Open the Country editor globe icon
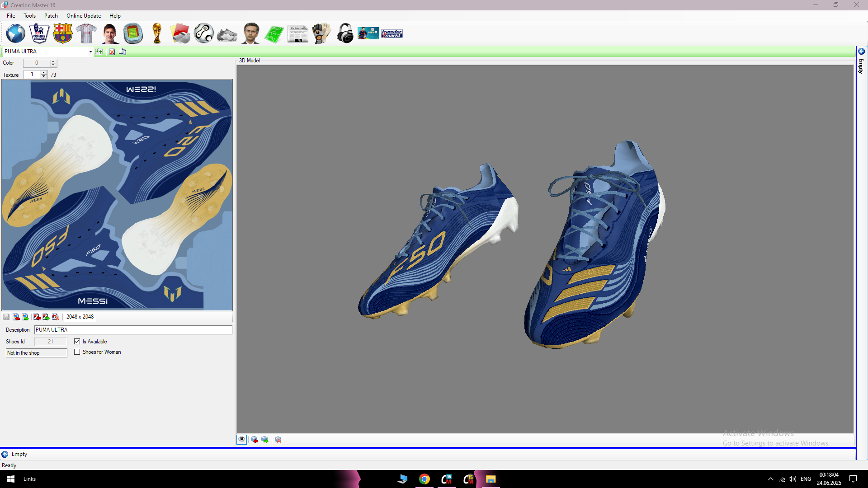The width and height of the screenshot is (868, 488). click(x=16, y=33)
